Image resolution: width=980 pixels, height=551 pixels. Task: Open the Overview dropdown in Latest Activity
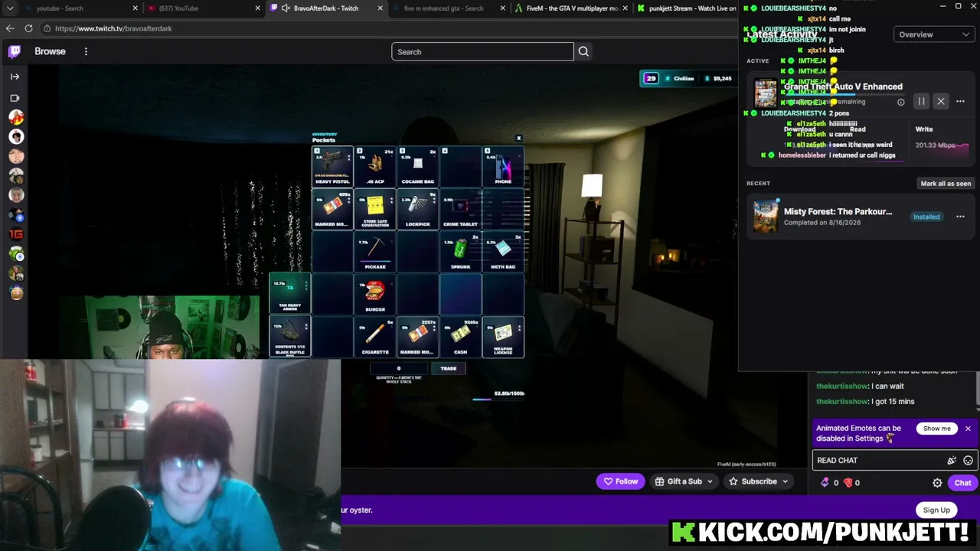coord(933,34)
